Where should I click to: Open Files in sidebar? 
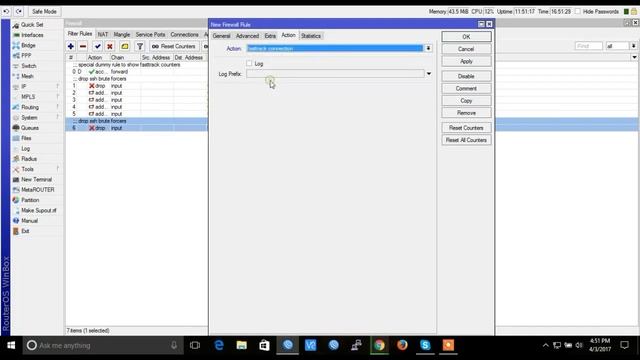pyautogui.click(x=26, y=138)
